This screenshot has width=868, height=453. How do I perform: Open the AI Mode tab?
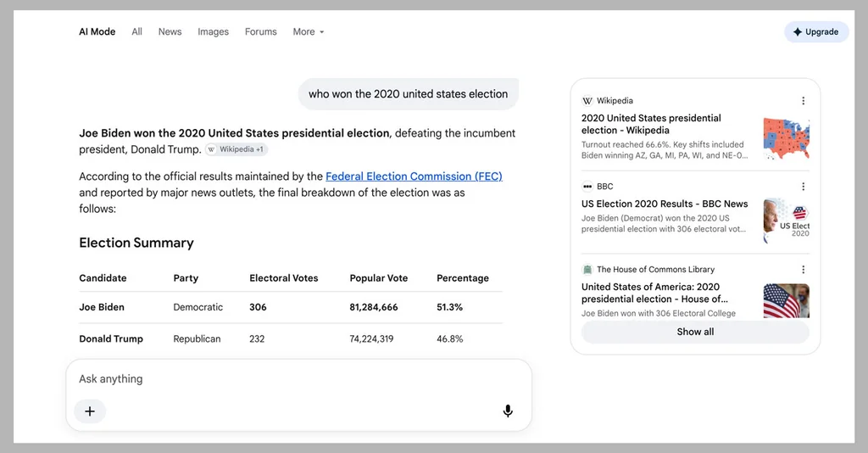coord(97,32)
